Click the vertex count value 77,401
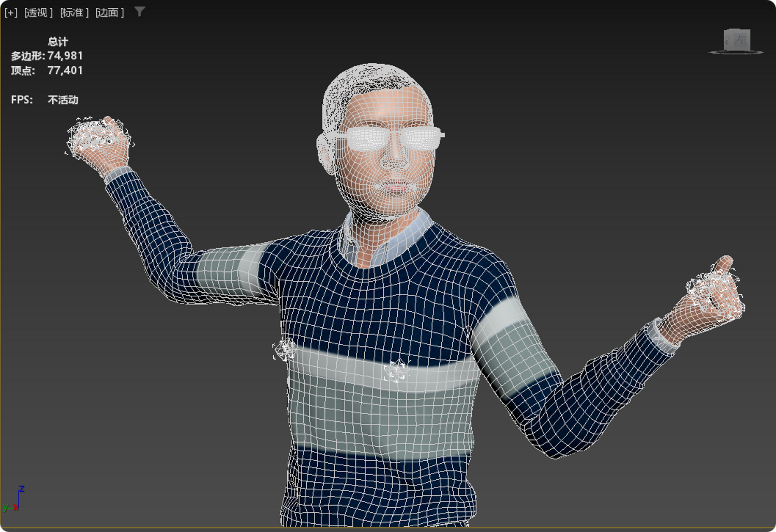 click(65, 70)
